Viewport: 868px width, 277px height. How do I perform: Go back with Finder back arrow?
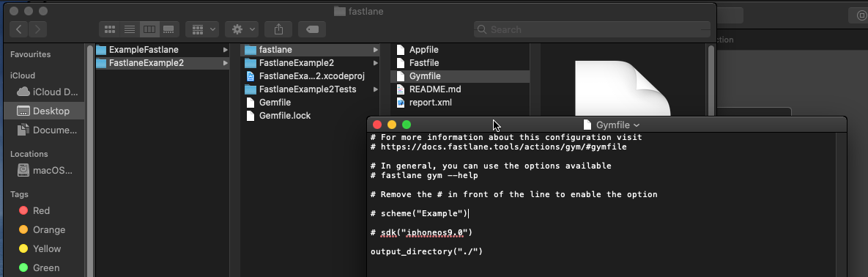(19, 29)
